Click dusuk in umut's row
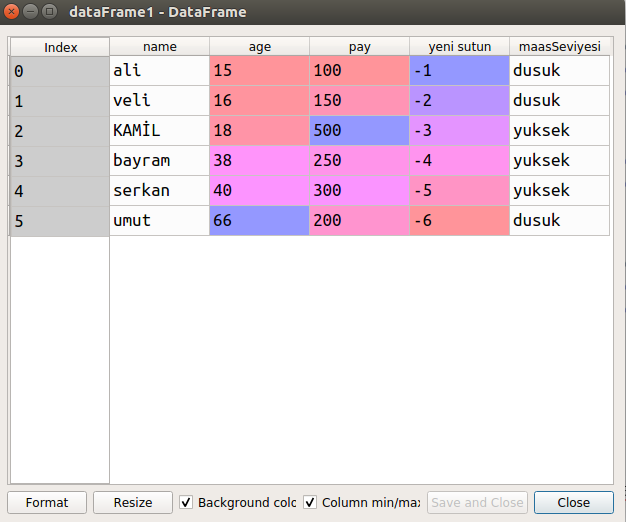Viewport: 626px width, 522px height. point(560,220)
